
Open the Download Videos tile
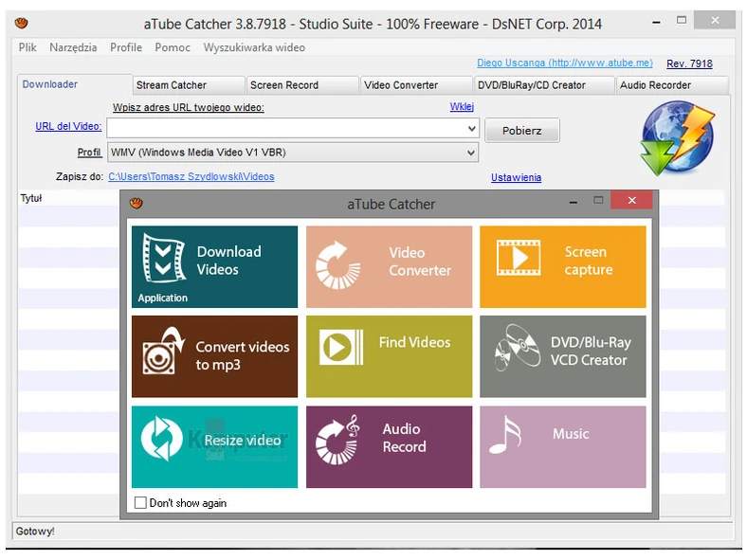pos(214,266)
